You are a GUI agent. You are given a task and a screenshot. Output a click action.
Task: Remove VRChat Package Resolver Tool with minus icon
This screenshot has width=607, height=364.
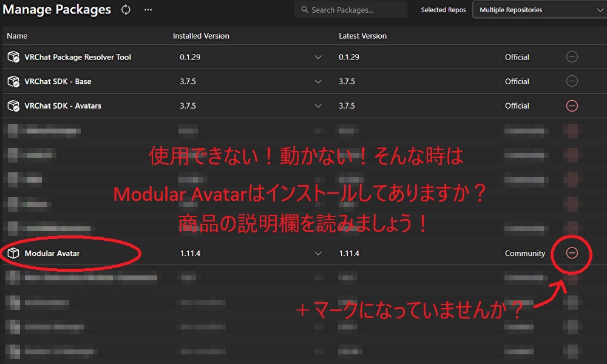point(572,57)
